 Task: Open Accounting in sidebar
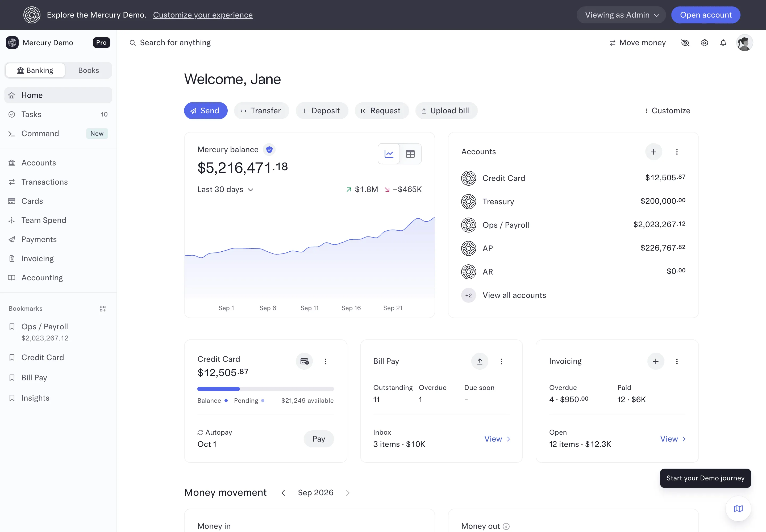pyautogui.click(x=58, y=278)
